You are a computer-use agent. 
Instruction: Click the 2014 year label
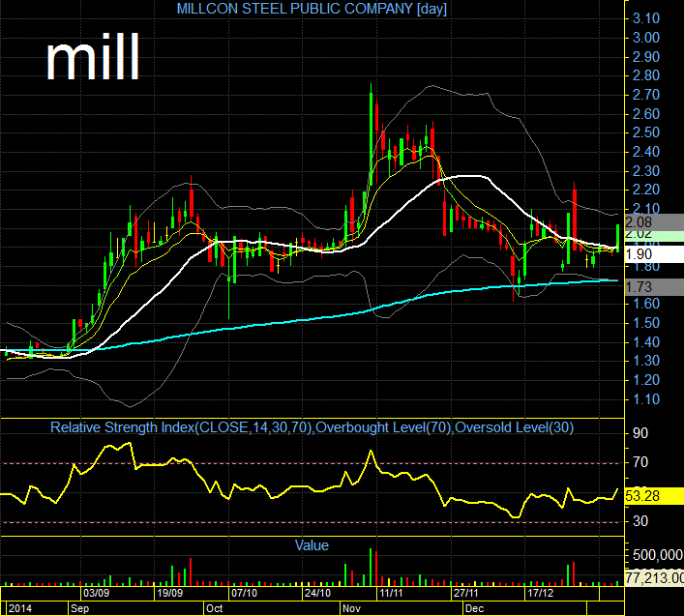tap(20, 608)
